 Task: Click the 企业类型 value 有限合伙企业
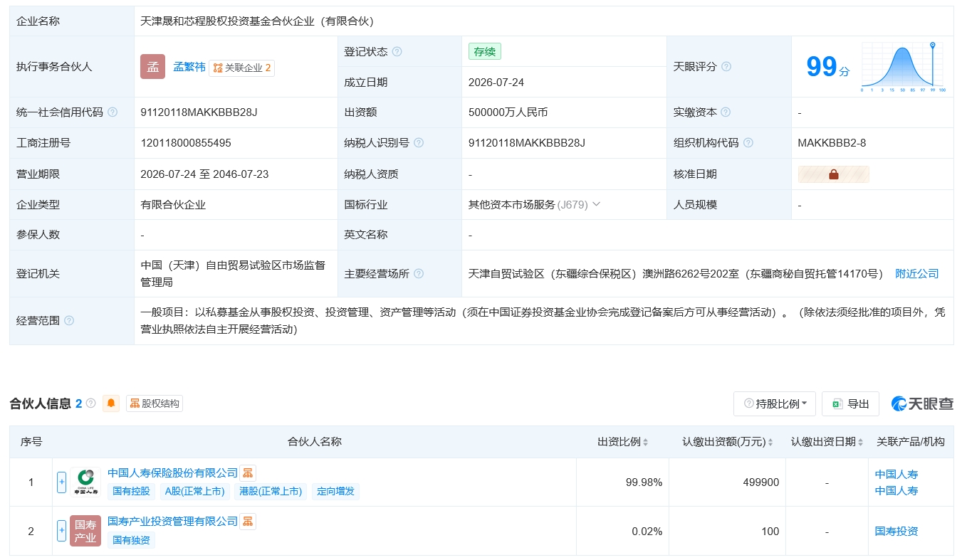(174, 205)
